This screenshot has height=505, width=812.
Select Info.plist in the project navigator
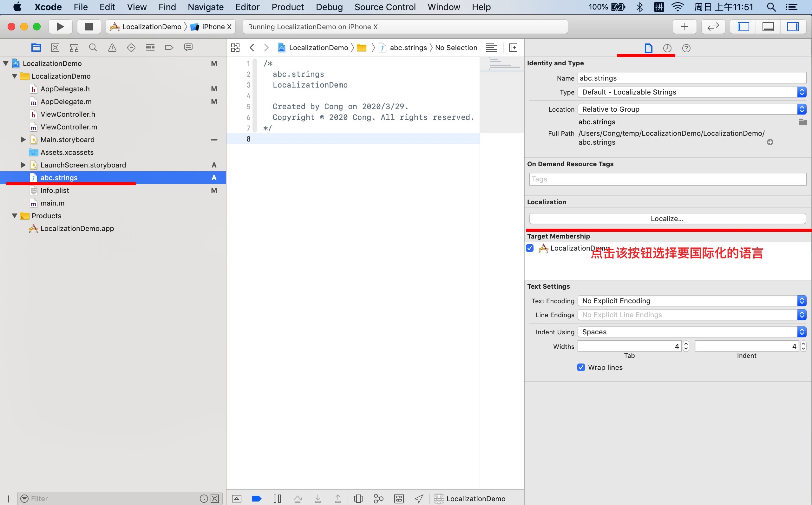[x=55, y=190]
